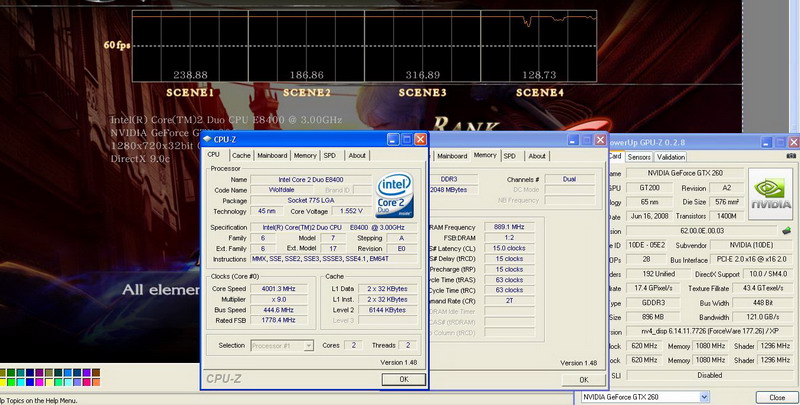Click the Instructions field listing MMX, SSE

(x=334, y=259)
